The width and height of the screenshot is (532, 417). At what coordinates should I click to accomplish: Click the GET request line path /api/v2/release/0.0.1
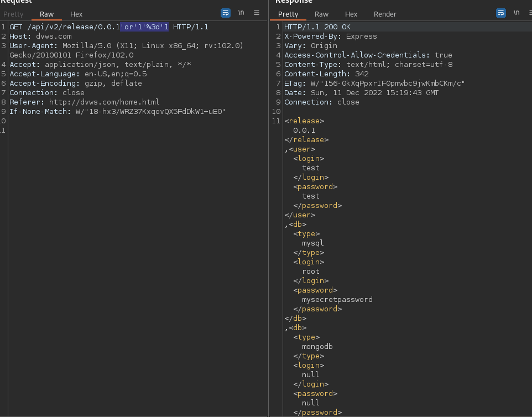(74, 27)
